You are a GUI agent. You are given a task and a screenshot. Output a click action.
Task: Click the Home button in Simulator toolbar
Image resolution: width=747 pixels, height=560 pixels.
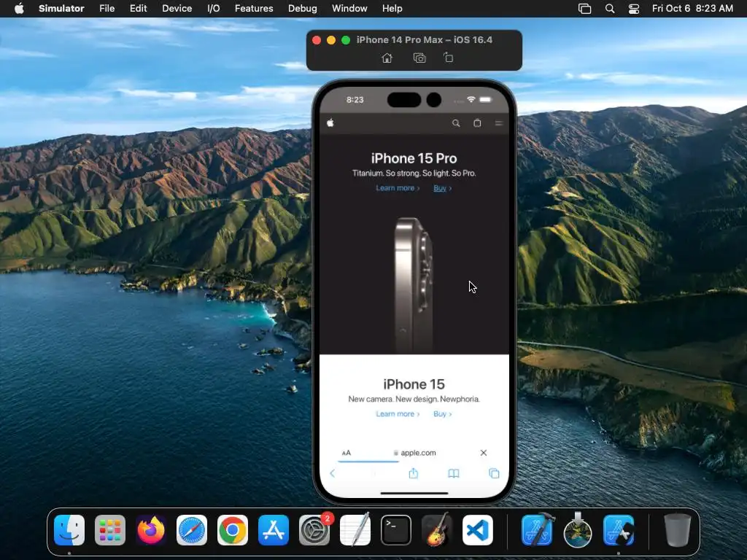[387, 58]
